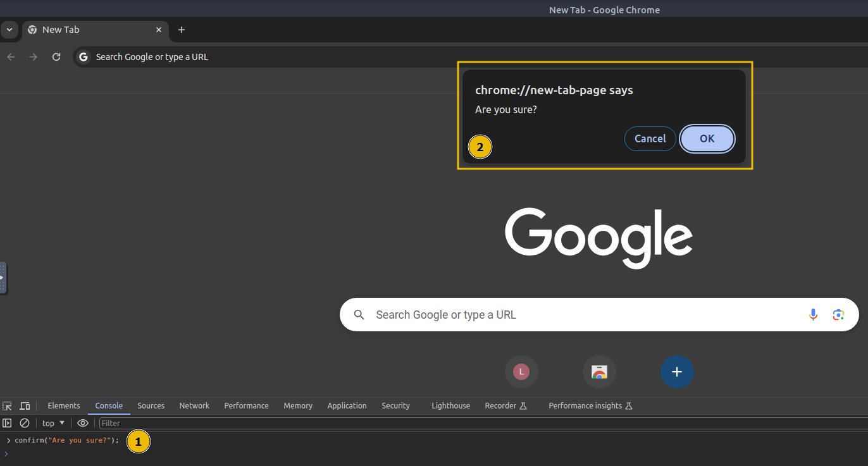This screenshot has width=868, height=466.
Task: Expand the confirm console entry chevron
Action: 8,440
